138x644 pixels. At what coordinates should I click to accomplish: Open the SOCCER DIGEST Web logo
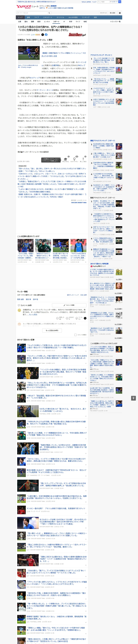pyautogui.click(x=77, y=35)
